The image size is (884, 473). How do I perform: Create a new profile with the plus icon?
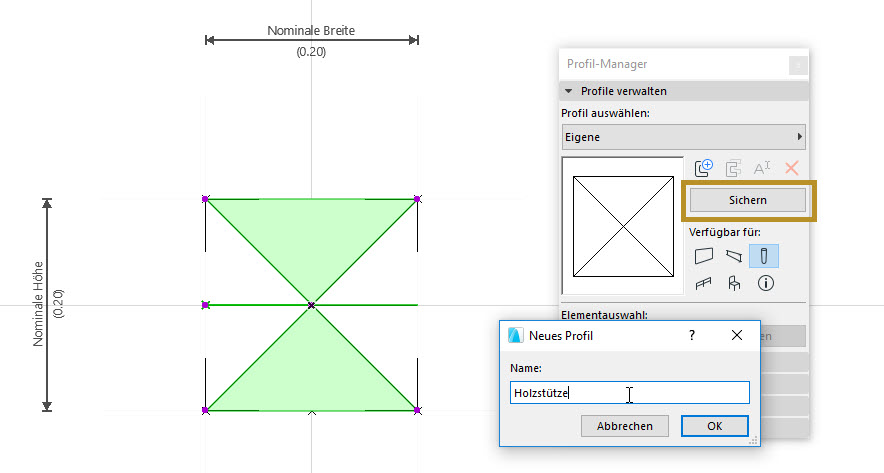coord(704,168)
